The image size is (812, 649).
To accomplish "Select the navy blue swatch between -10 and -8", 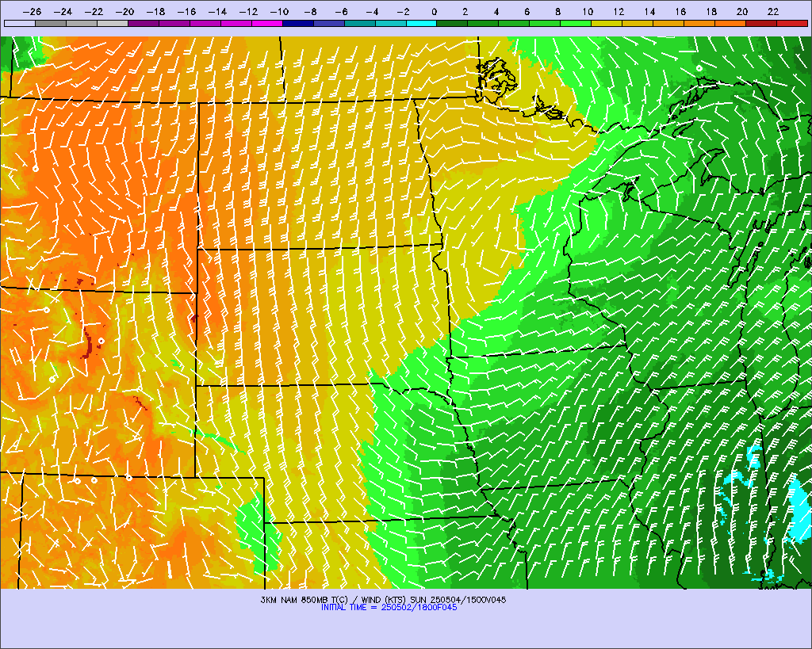I will point(298,23).
